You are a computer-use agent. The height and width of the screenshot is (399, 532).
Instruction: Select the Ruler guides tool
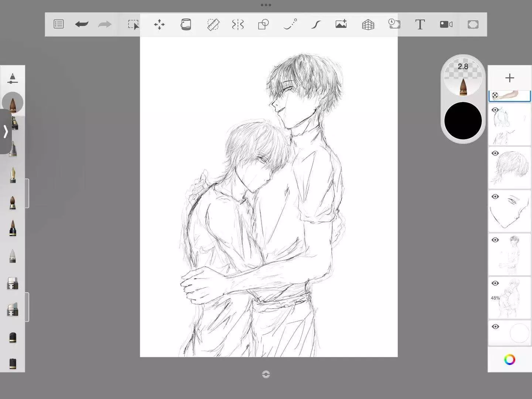pyautogui.click(x=213, y=25)
